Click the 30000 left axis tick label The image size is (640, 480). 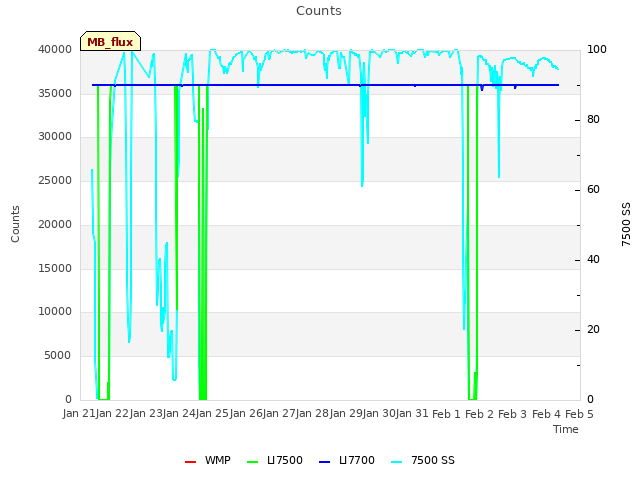coord(55,136)
